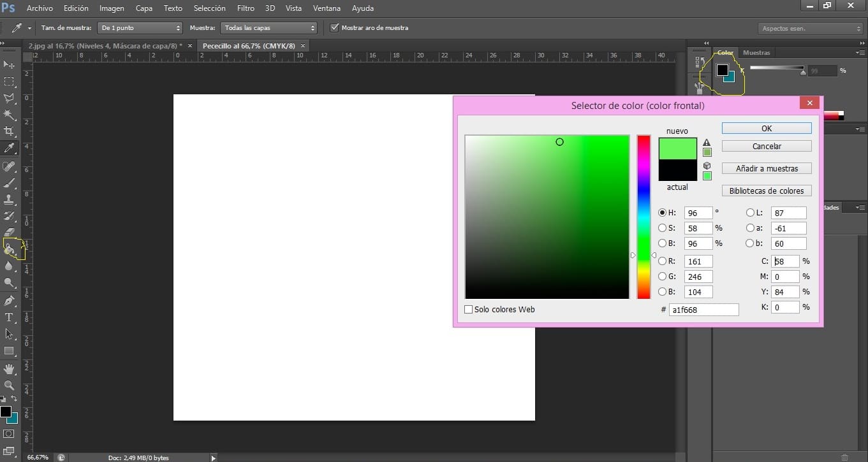Select the B brightness radio button
The width and height of the screenshot is (868, 462).
coord(662,243)
